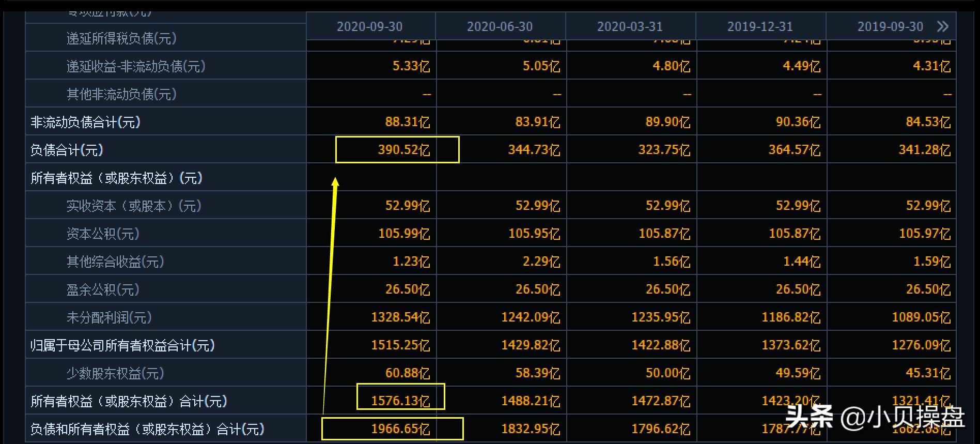Select the 2020-06-30 column header

(x=500, y=26)
